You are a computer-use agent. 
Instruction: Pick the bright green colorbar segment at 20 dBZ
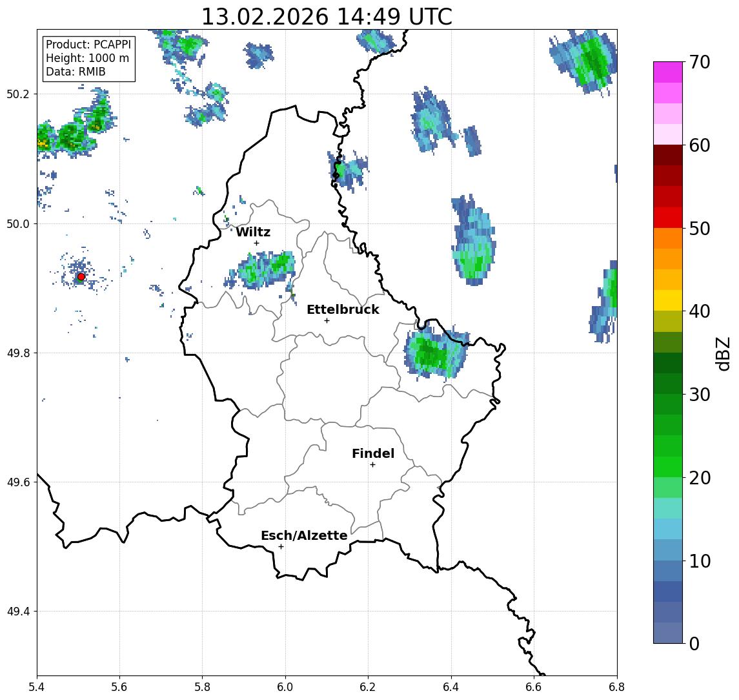[x=668, y=467]
